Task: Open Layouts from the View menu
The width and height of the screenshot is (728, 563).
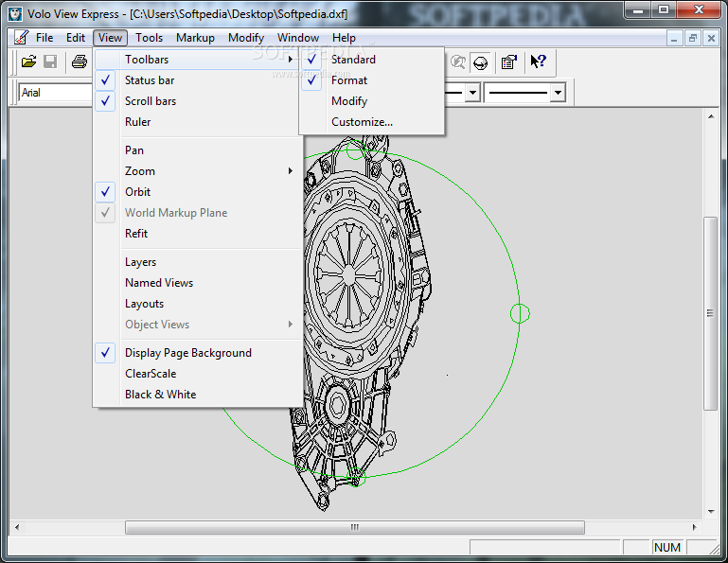Action: (199, 304)
